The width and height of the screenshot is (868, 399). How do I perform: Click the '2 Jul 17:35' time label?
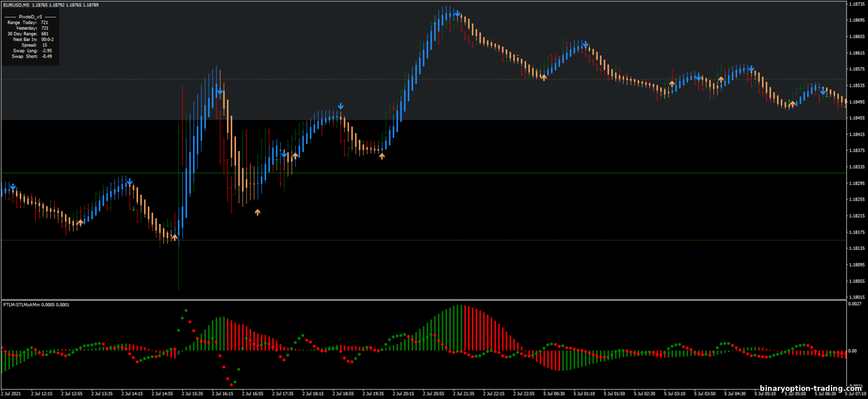pos(283,394)
